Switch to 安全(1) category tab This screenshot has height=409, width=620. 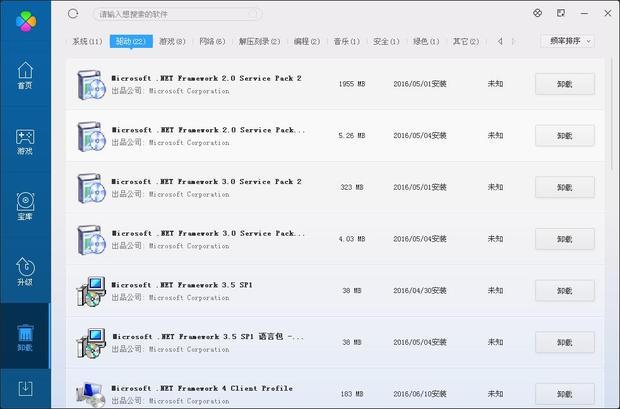(386, 41)
